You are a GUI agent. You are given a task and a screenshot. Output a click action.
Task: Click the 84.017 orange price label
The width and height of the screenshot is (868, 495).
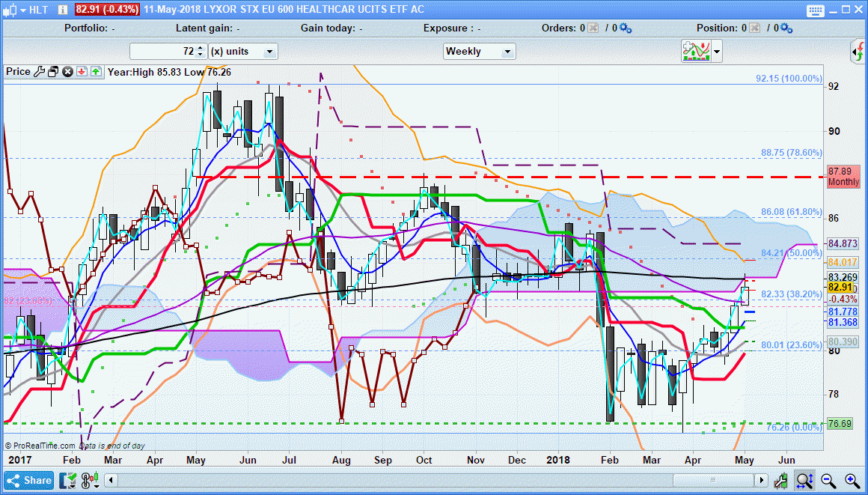pos(843,262)
